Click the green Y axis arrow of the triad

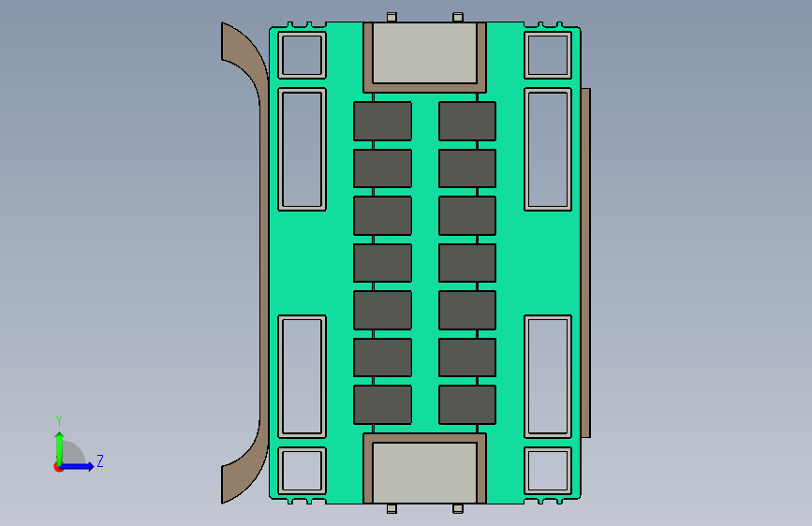pos(59,448)
